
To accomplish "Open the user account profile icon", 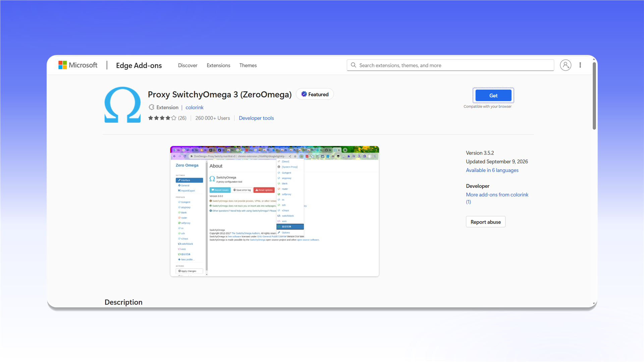I will [566, 65].
